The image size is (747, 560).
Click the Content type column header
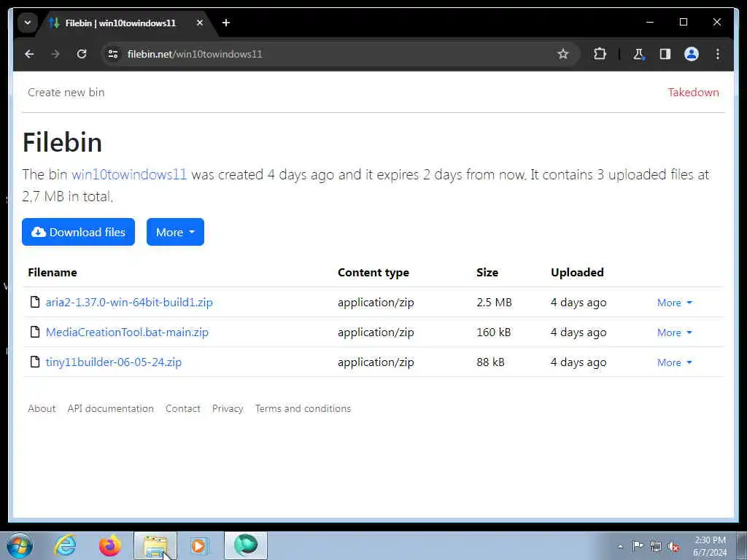click(x=373, y=273)
